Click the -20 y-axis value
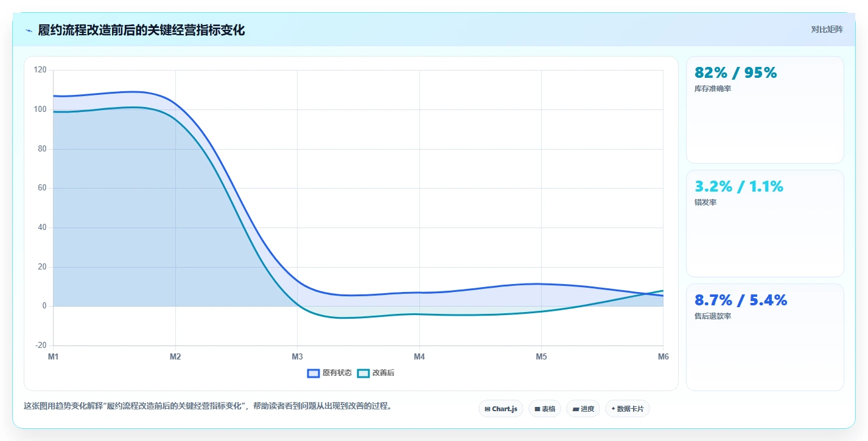The height and width of the screenshot is (441, 868). tap(41, 346)
